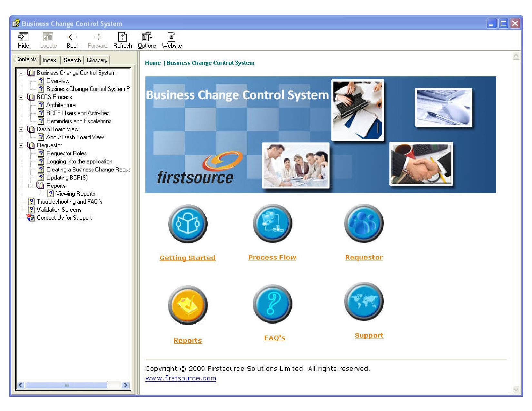The image size is (532, 411).
Task: Go back with the Back arrow
Action: (x=73, y=40)
